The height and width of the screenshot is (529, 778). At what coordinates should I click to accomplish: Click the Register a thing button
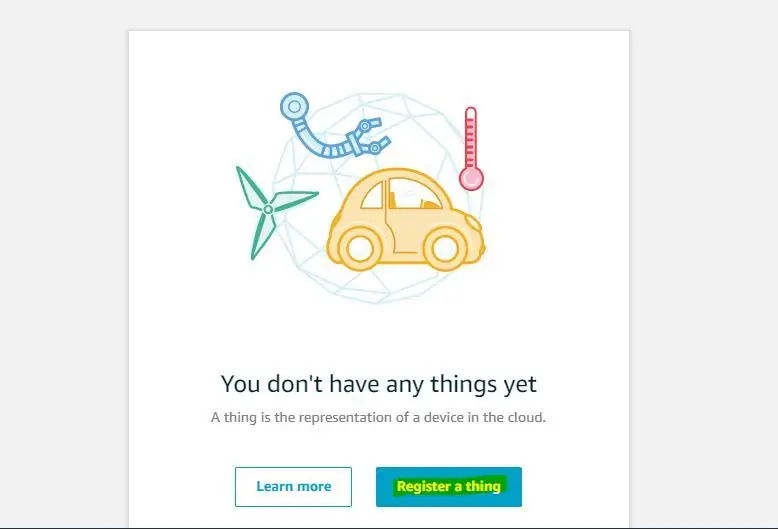pyautogui.click(x=449, y=486)
